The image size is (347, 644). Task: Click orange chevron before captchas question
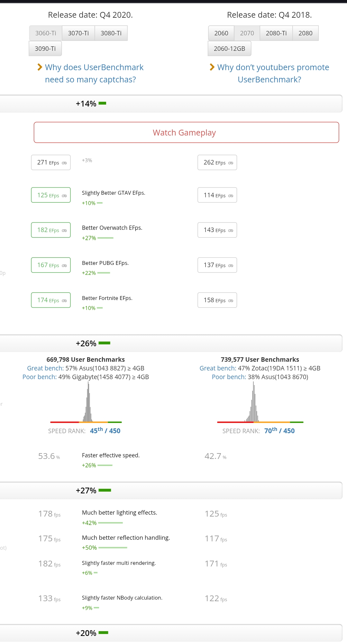(x=40, y=67)
